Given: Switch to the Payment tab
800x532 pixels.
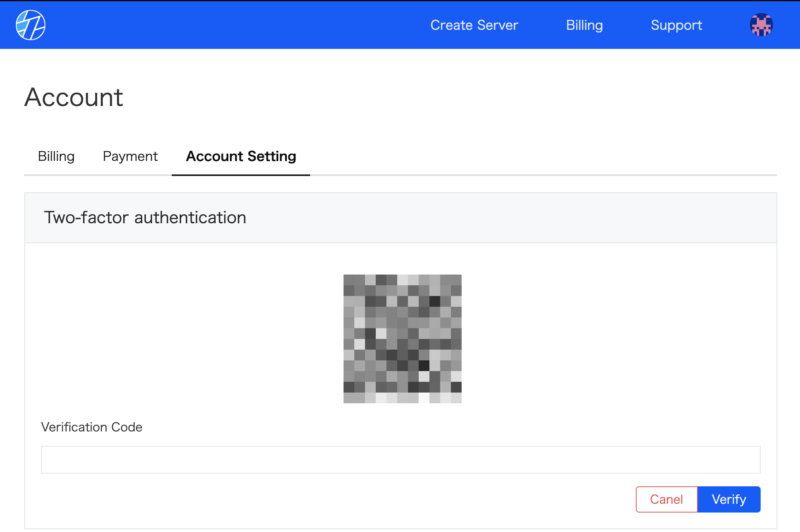Looking at the screenshot, I should (x=130, y=156).
